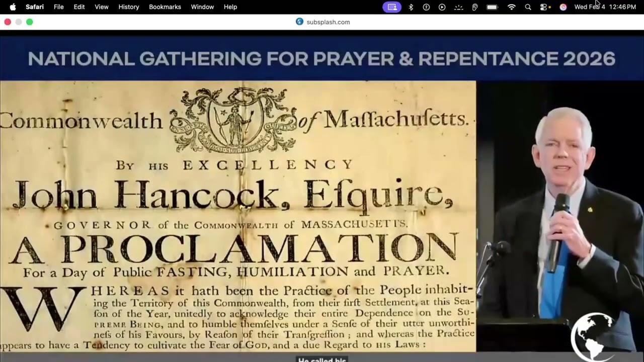644x362 pixels.
Task: Click the Now Playing menu bar icon
Action: 442,7
